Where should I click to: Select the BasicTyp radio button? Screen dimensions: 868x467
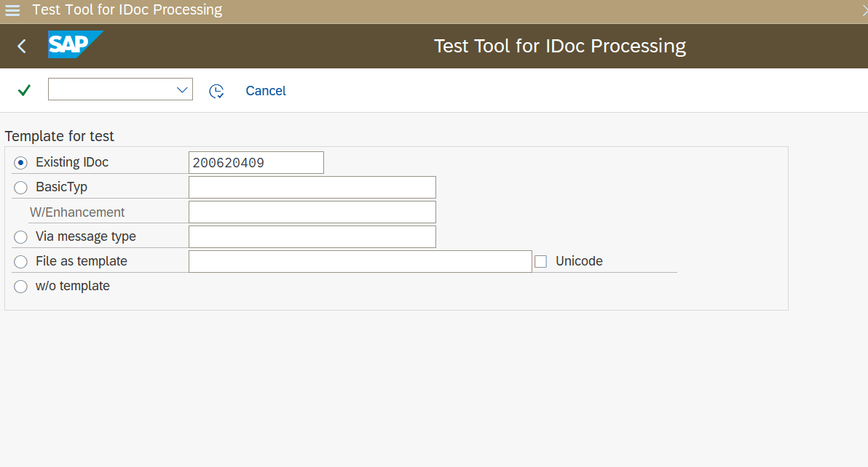coord(20,188)
